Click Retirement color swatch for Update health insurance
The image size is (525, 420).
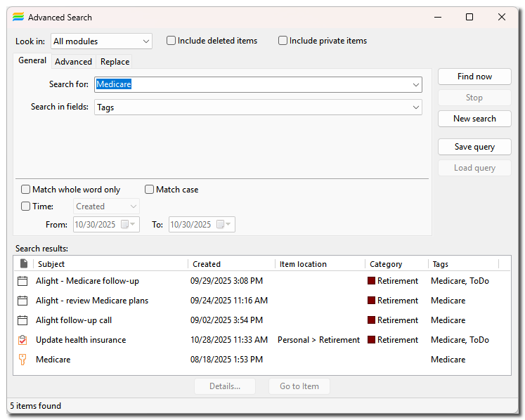(x=372, y=340)
